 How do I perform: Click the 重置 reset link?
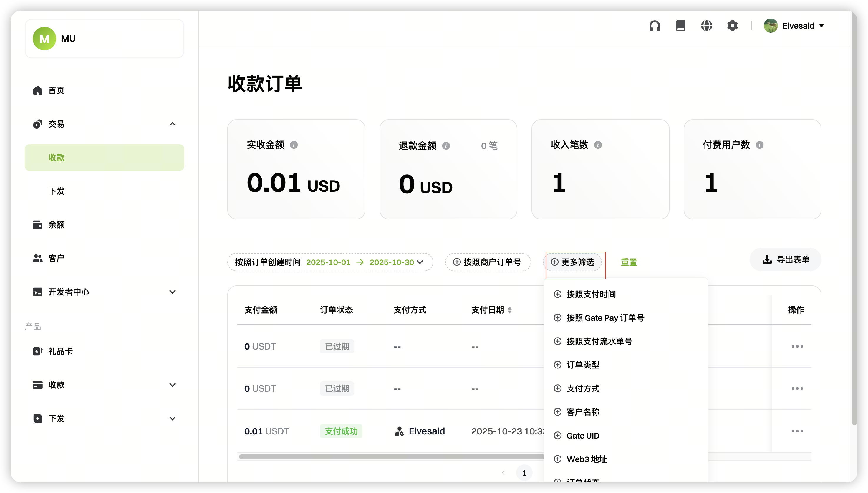coord(629,262)
